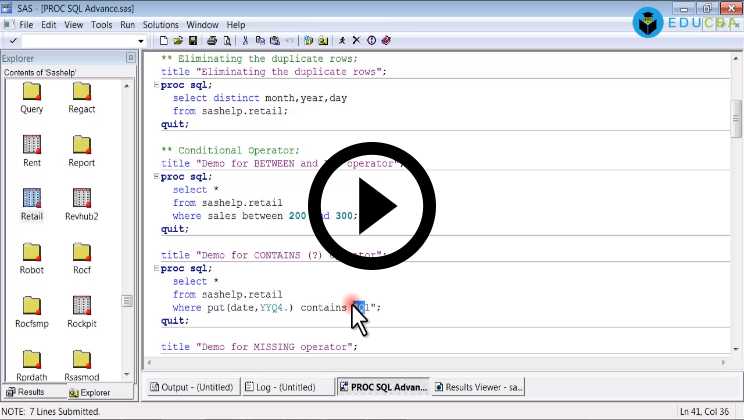
Task: Collapse the proc sql distinct block
Action: 156,86
